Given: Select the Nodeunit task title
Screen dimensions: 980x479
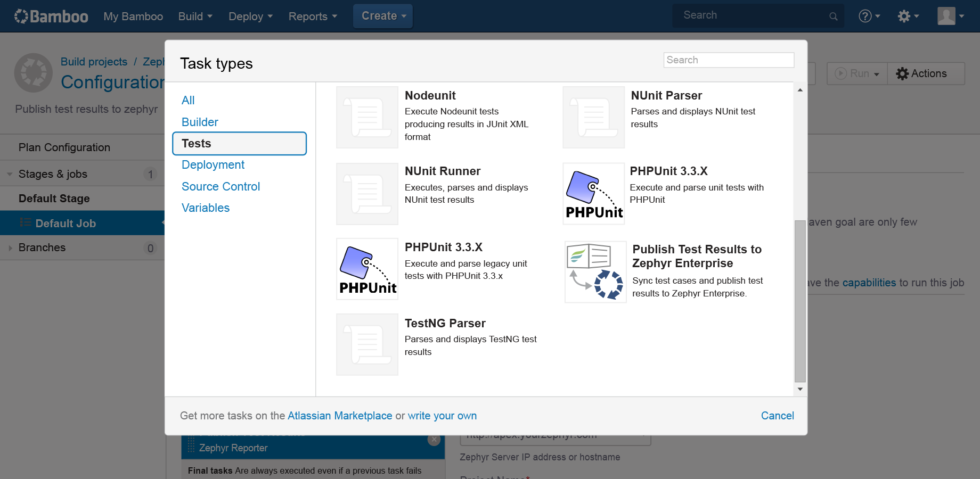Looking at the screenshot, I should 430,96.
